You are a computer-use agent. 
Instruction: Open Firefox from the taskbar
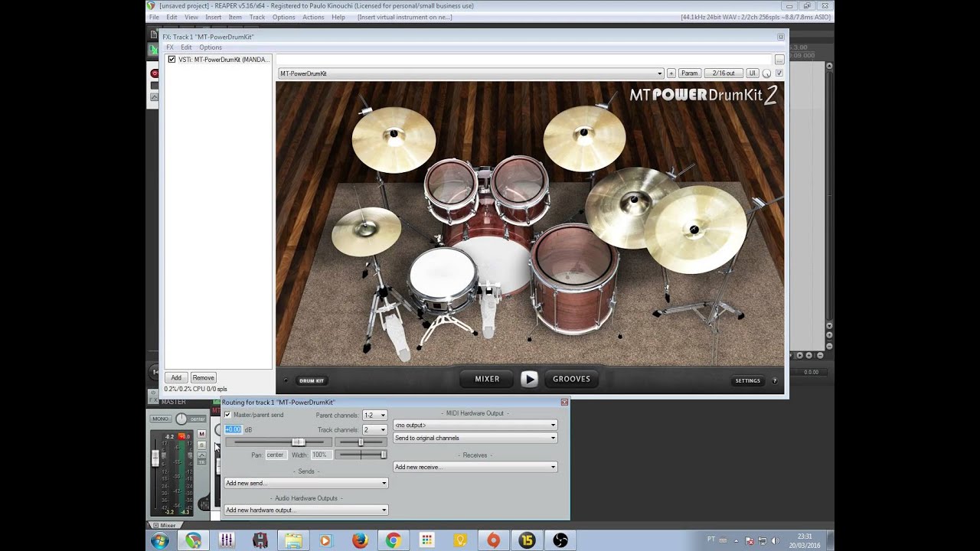(x=360, y=540)
